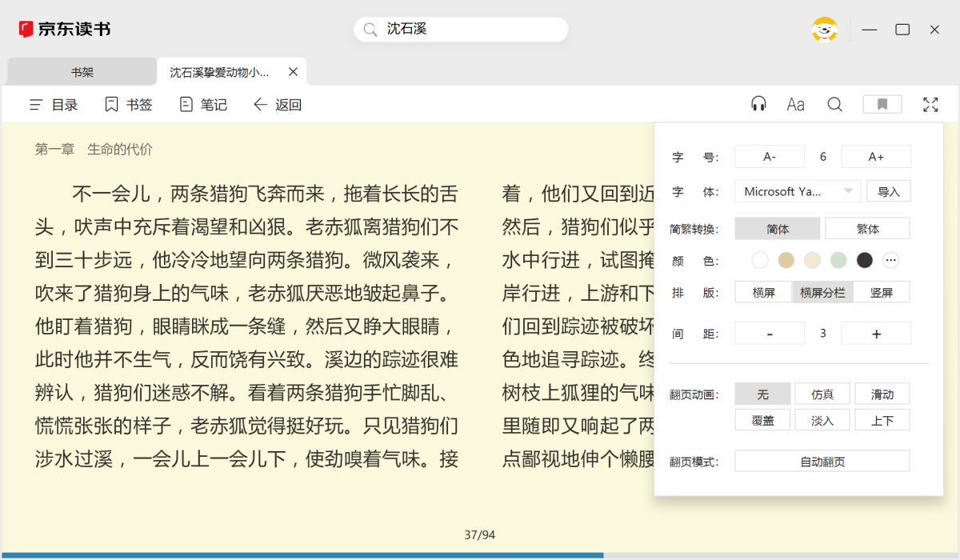Open the 目录 table of contents
Viewport: 960px width, 560px height.
54,105
